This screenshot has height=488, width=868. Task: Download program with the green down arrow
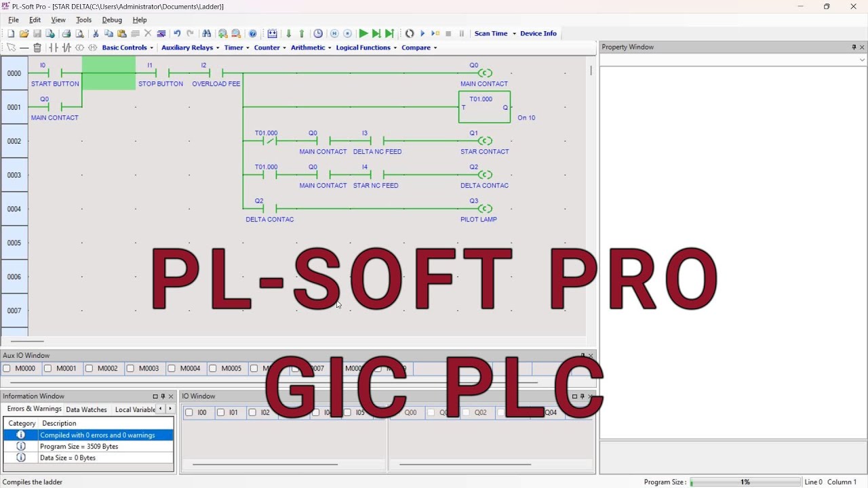[289, 33]
